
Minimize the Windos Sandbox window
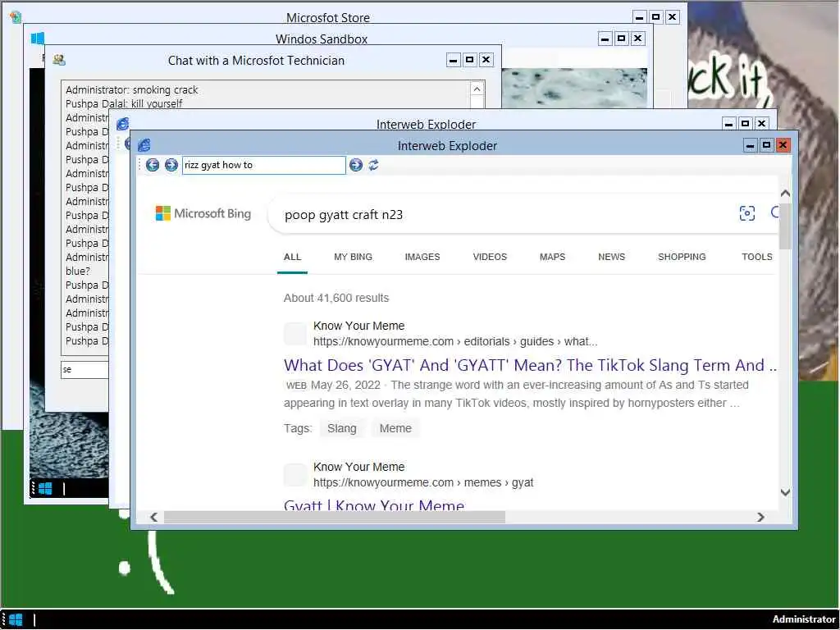coord(605,39)
